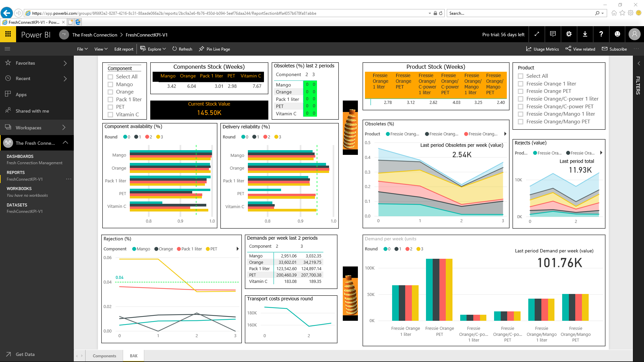The width and height of the screenshot is (644, 362).
Task: Switch to the Components page tab
Action: coord(104,356)
